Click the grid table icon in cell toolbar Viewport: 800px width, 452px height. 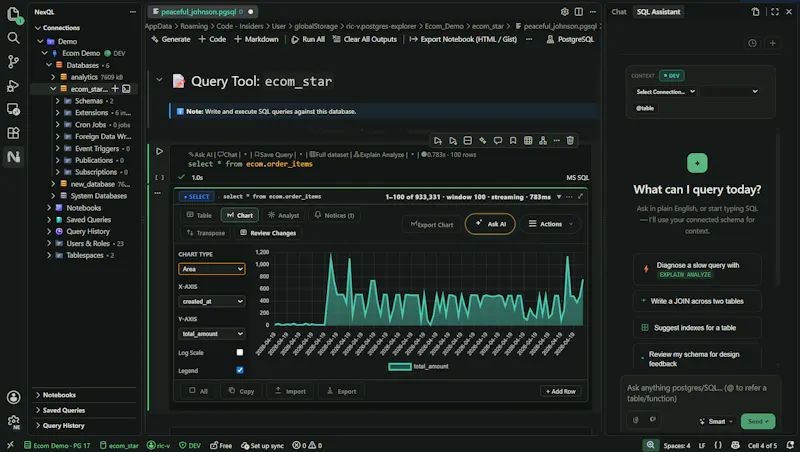click(x=528, y=140)
